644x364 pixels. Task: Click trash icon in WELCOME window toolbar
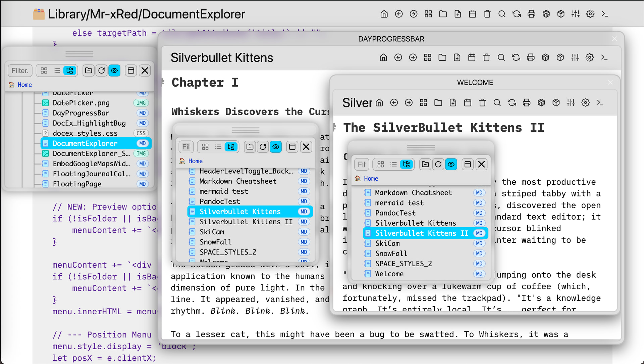pos(482,103)
